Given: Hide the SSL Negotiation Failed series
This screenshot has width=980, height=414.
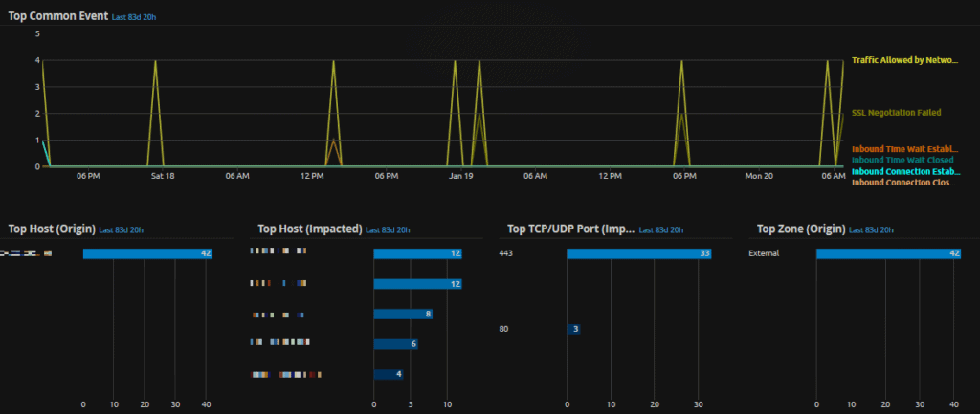Looking at the screenshot, I should 897,113.
